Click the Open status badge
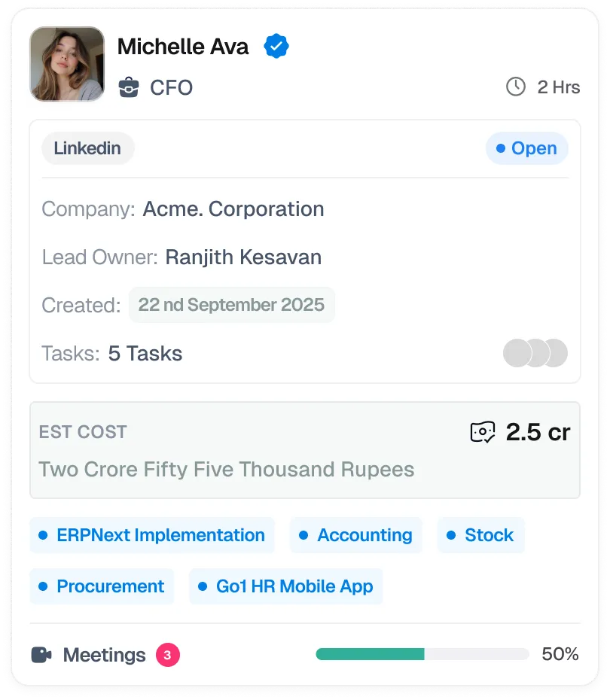The image size is (610, 700). pyautogui.click(x=526, y=148)
